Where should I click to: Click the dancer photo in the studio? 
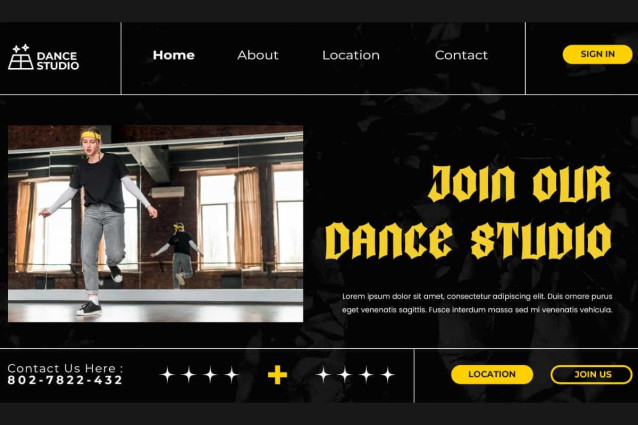point(155,223)
